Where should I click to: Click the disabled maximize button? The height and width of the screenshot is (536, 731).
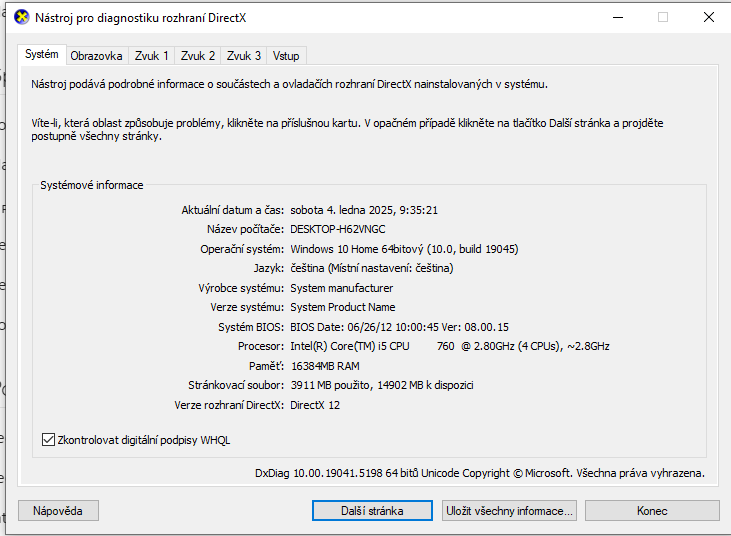click(x=663, y=17)
